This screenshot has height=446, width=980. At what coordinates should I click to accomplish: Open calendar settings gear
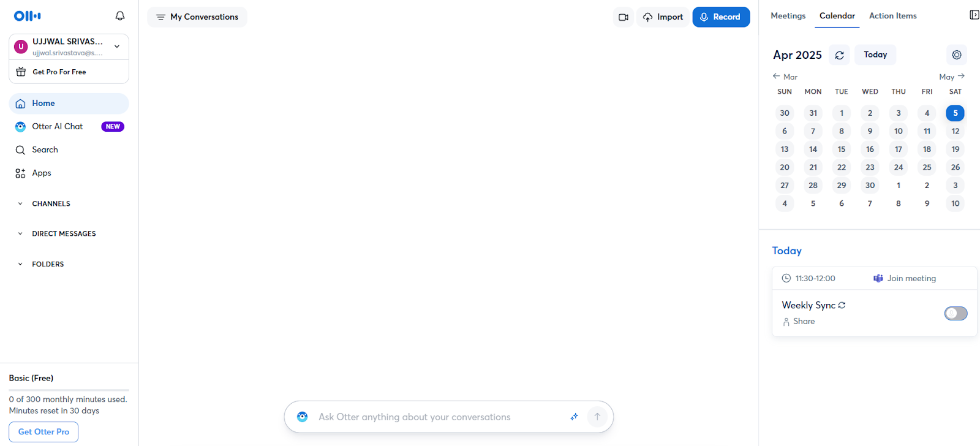[x=956, y=55]
